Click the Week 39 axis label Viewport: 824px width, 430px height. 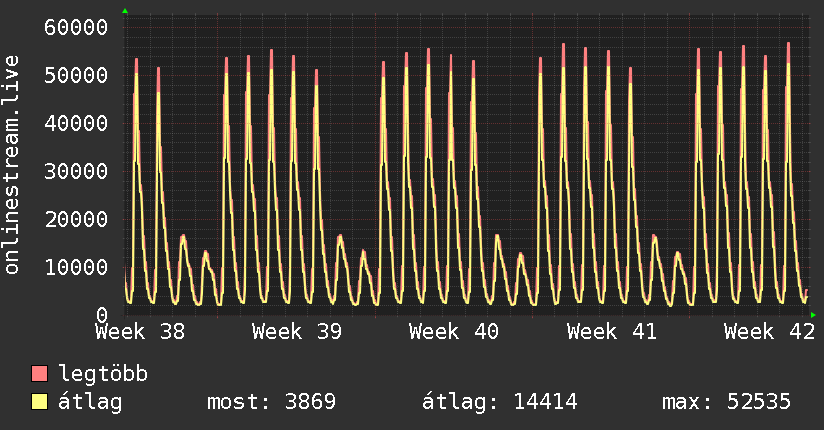[297, 332]
